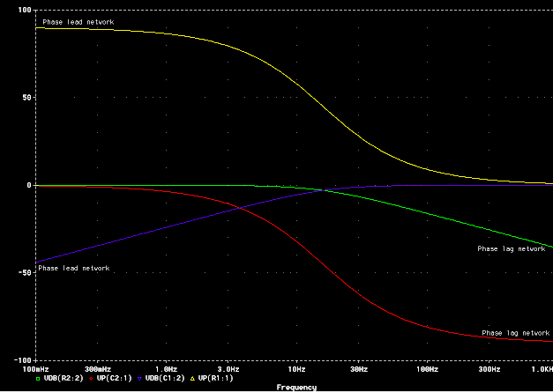Click the blue VDB(C1:2) legend marker
Image resolution: width=553 pixels, height=392 pixels.
tap(141, 378)
